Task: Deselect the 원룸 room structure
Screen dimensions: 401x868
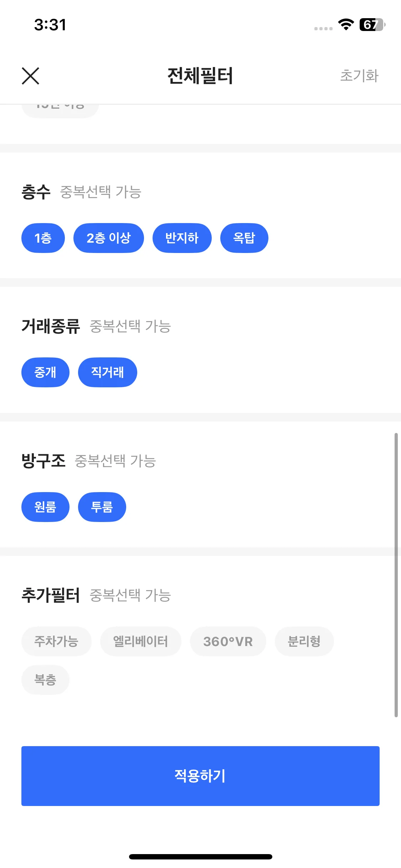Action: tap(45, 507)
